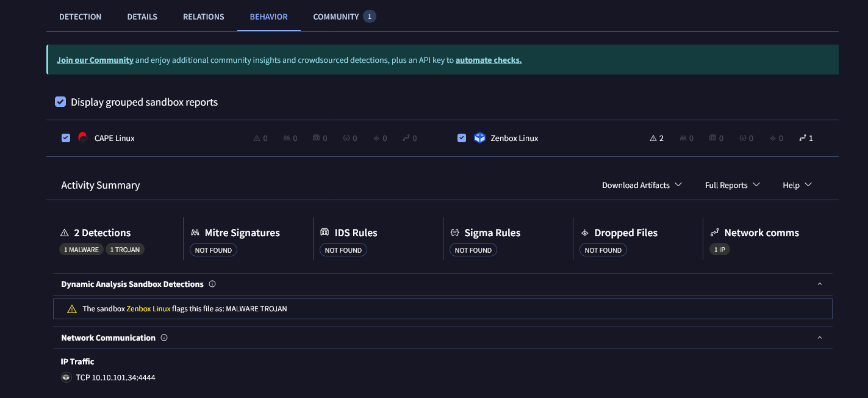Click CAPE Linux Sigma rules icon
This screenshot has height=398, width=868.
pyautogui.click(x=346, y=139)
